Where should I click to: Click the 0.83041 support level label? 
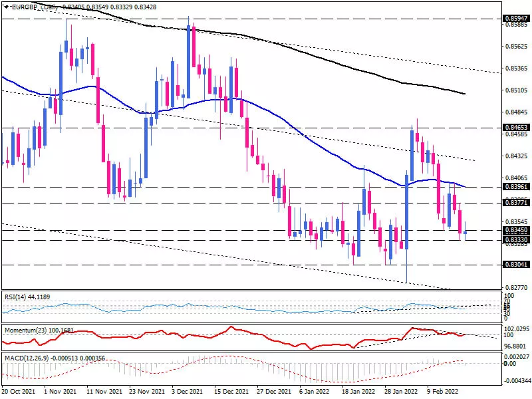coord(516,265)
